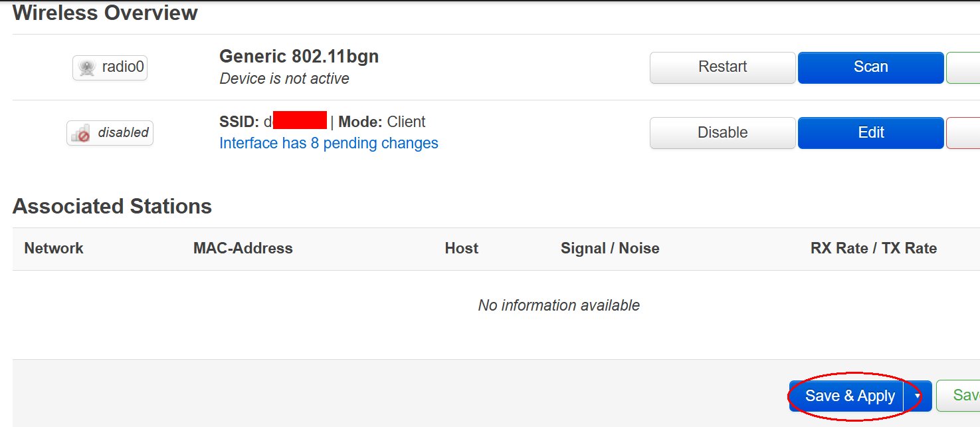
Task: Scan for wireless networks on radio0
Action: 871,67
